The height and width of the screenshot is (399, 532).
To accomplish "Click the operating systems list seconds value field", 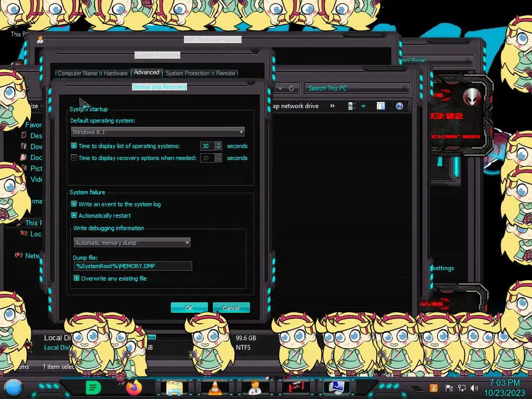I will [207, 146].
